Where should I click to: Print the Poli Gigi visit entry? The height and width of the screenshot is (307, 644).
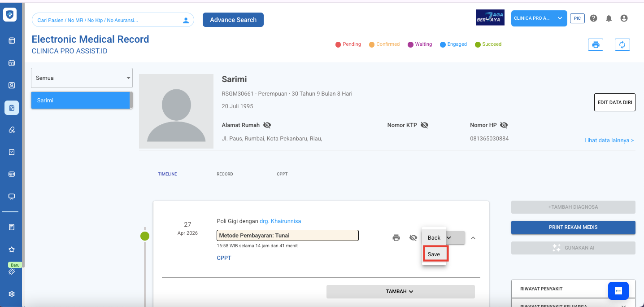coord(396,238)
